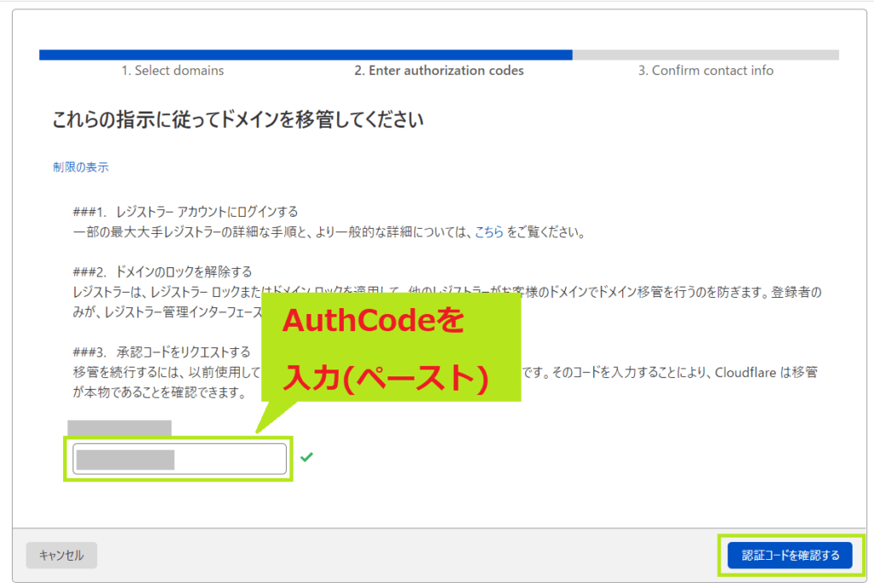874x588 pixels.
Task: Select the grayed domain name label
Action: (118, 427)
